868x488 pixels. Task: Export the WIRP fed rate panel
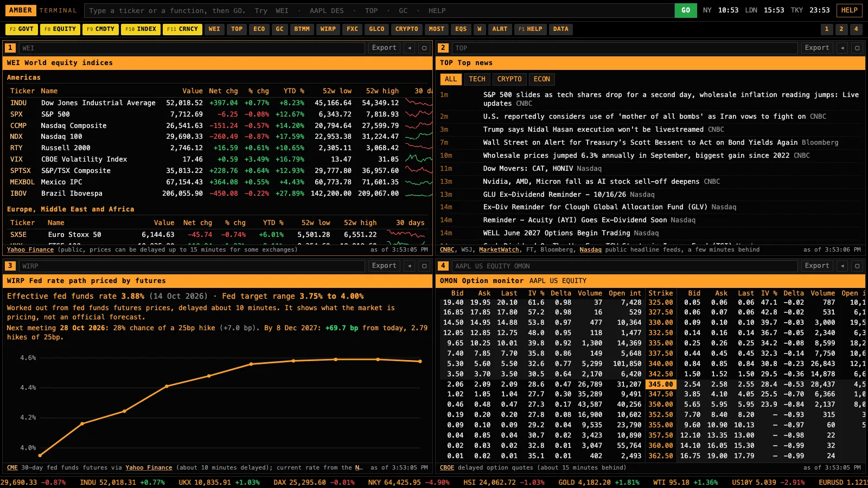click(x=384, y=266)
